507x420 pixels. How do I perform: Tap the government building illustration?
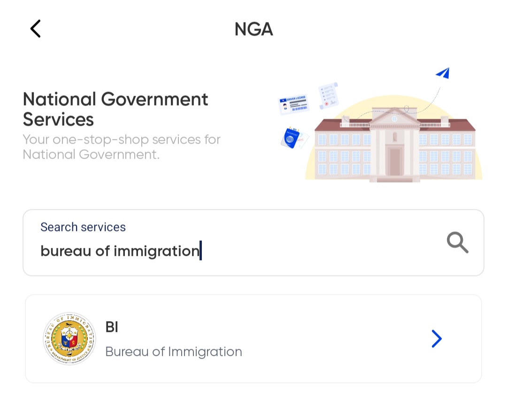[393, 145]
